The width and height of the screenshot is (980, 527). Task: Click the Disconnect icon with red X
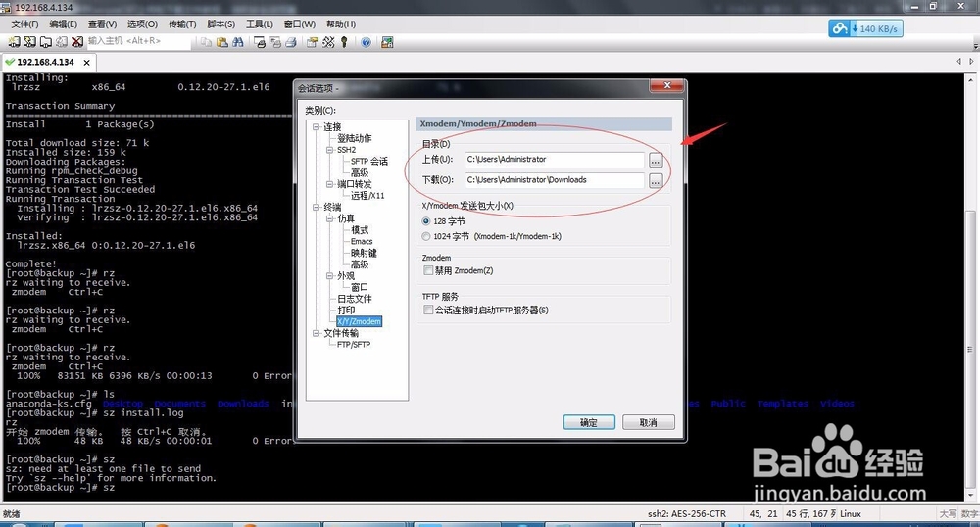coord(76,42)
